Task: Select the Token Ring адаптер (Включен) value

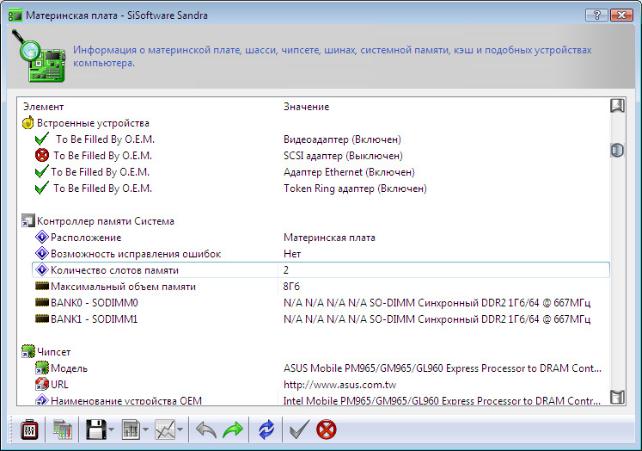Action: pos(355,189)
